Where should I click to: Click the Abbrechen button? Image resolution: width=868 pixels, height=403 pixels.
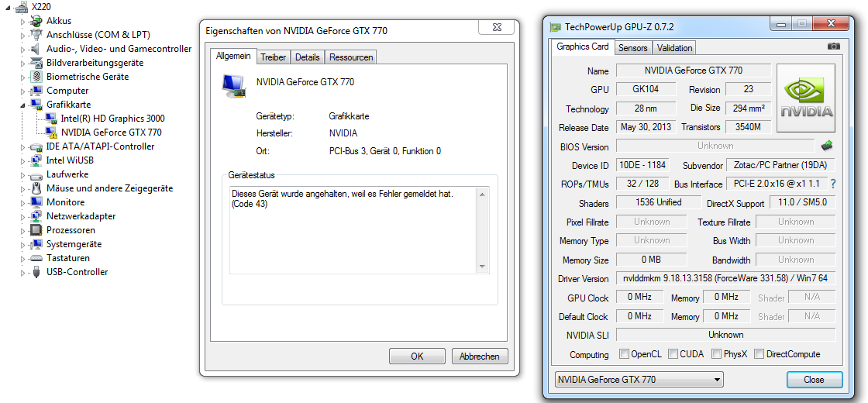pyautogui.click(x=480, y=356)
